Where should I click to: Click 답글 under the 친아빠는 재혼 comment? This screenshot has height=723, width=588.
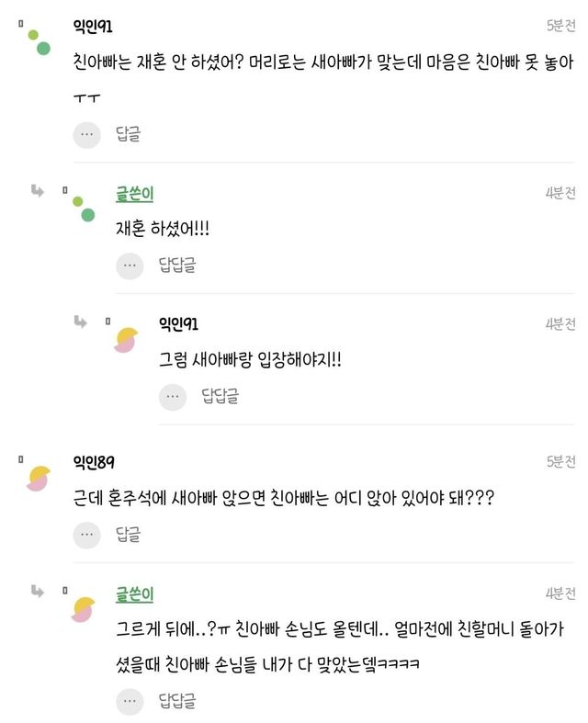[128, 134]
